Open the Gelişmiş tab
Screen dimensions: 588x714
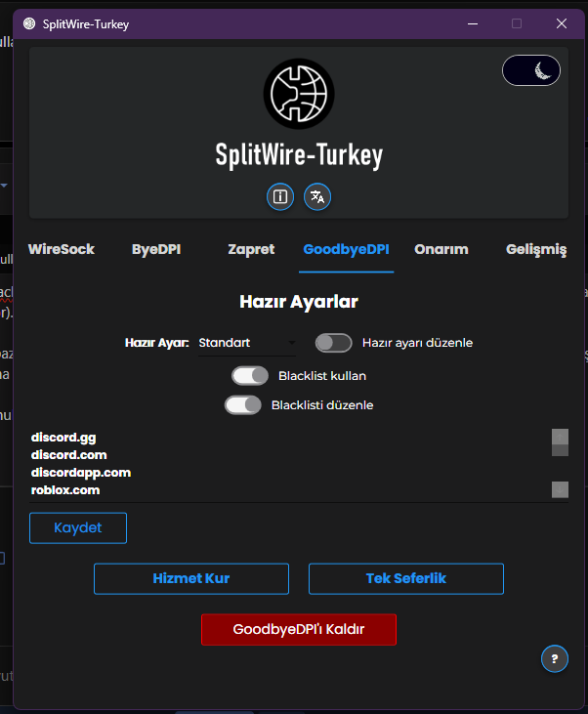(x=536, y=249)
